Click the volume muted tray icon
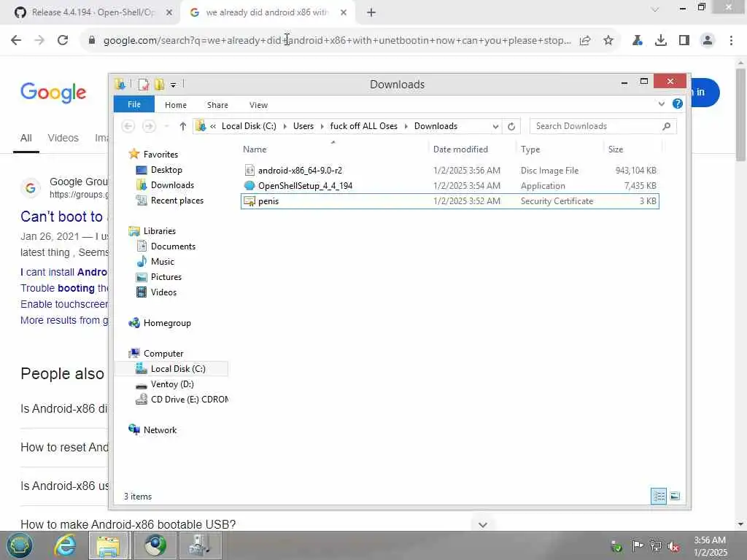Viewport: 747px width, 560px height. (x=673, y=546)
